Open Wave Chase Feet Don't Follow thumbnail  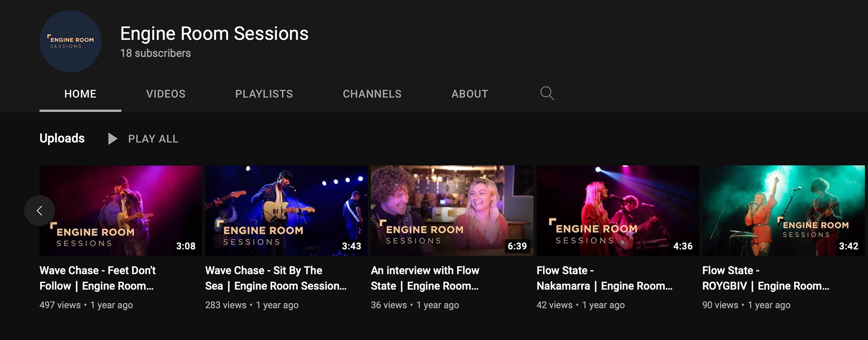(121, 211)
